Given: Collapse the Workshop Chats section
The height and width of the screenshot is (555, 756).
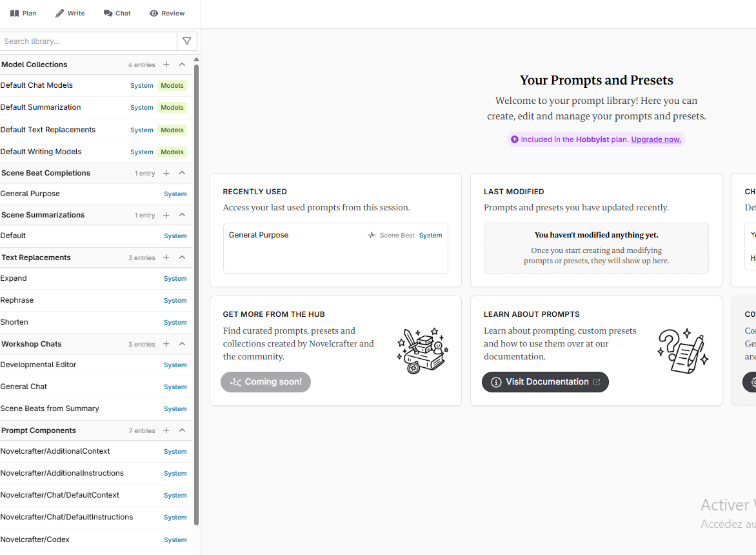Looking at the screenshot, I should click(182, 344).
